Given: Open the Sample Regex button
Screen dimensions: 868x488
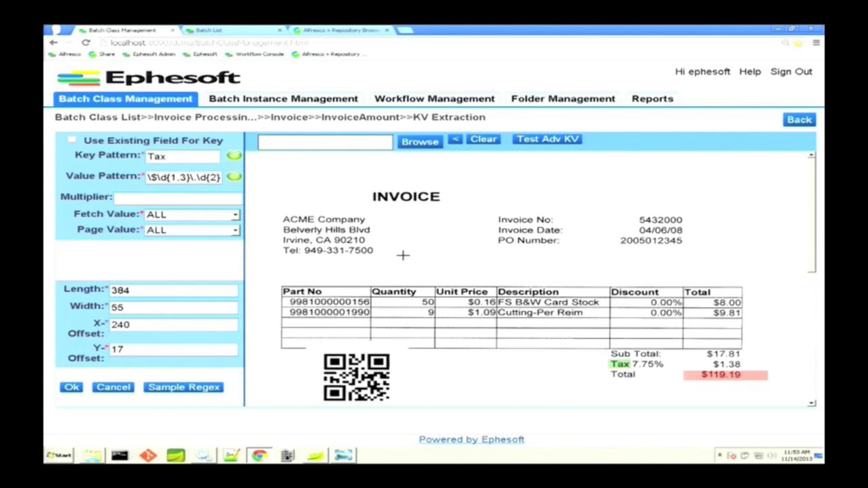Looking at the screenshot, I should pyautogui.click(x=184, y=388).
